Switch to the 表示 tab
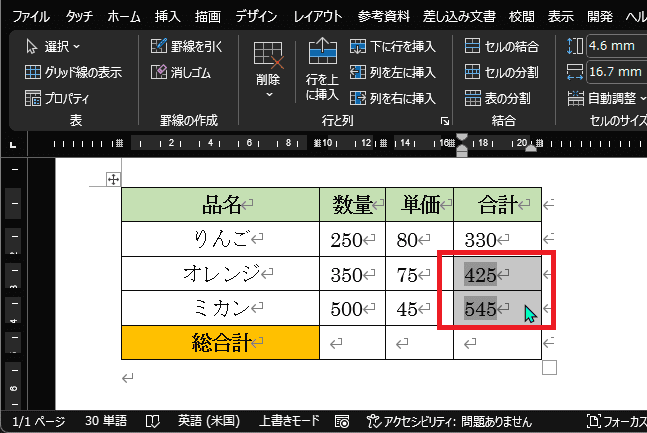The width and height of the screenshot is (647, 433). coord(560,17)
